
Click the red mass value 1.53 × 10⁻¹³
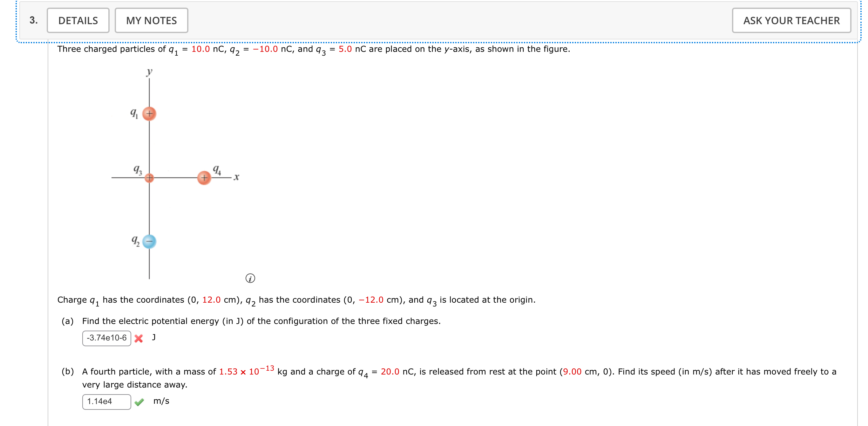point(246,371)
